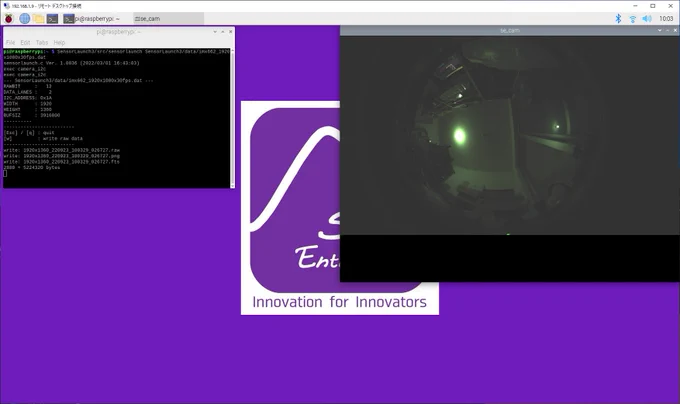
Task: Click the I2C_ADDRESS: 0x1A terminal line
Action: pos(28,98)
